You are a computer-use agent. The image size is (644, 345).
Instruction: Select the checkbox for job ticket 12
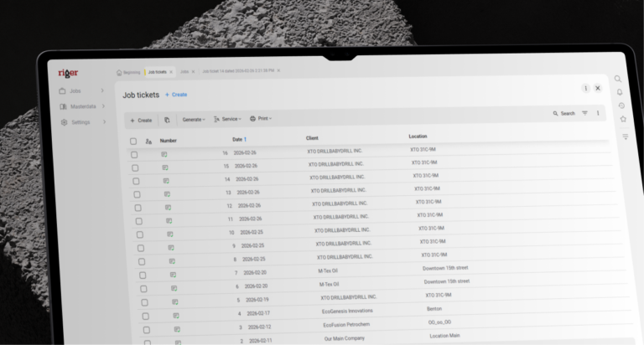point(137,206)
